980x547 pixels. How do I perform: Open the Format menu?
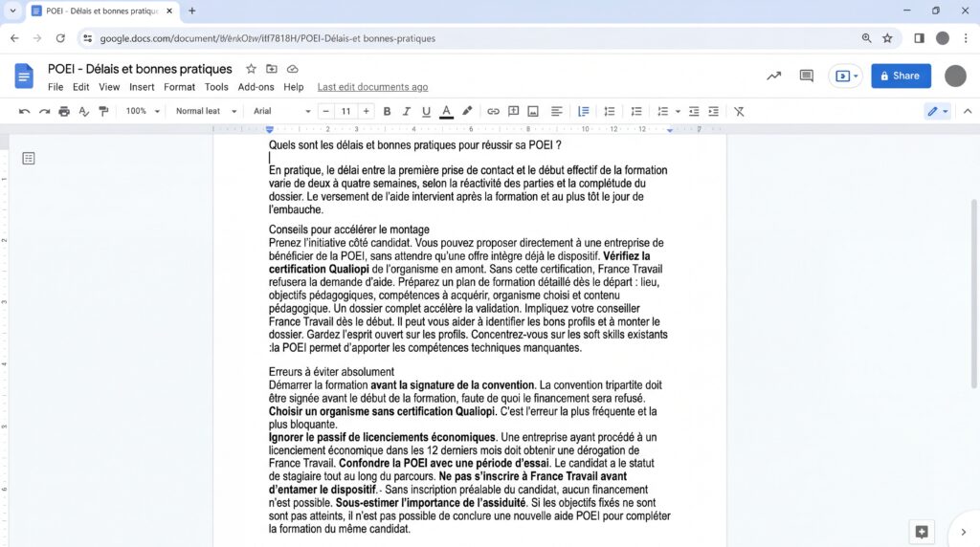[179, 87]
